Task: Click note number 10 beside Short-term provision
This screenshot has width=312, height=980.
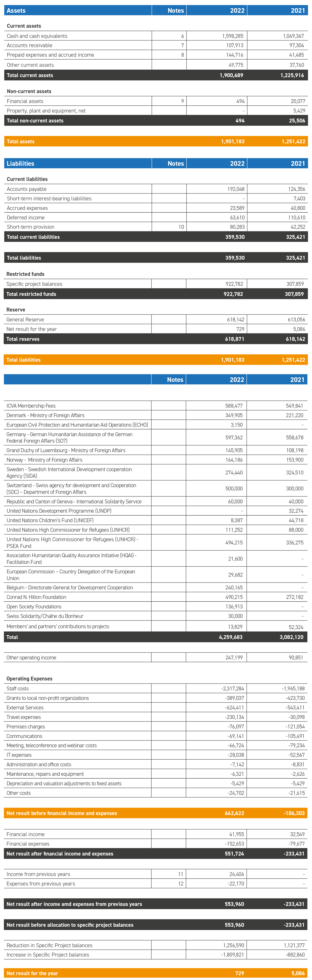Action: coord(181,227)
